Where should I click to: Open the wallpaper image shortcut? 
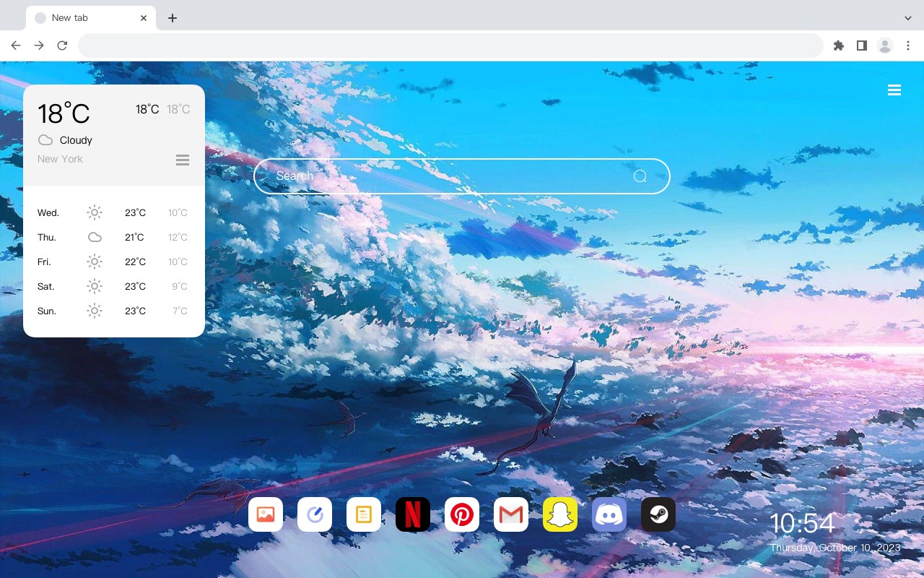tap(266, 514)
